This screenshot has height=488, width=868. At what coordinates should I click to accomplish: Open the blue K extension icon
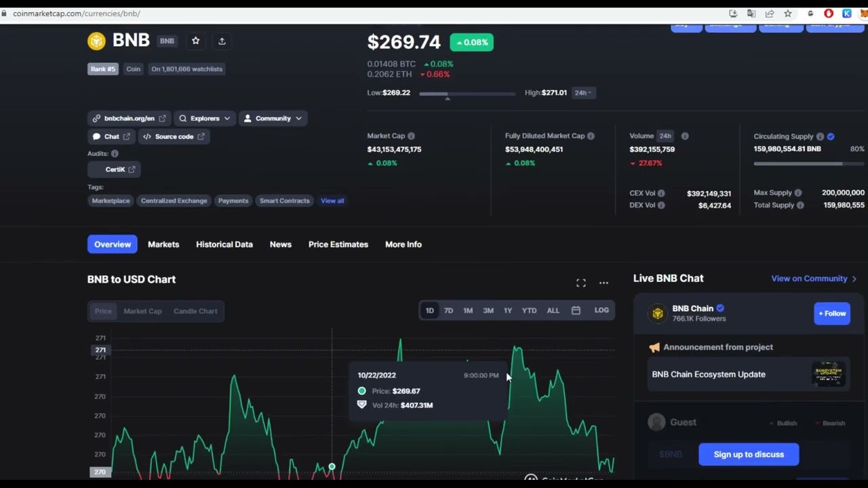(847, 14)
